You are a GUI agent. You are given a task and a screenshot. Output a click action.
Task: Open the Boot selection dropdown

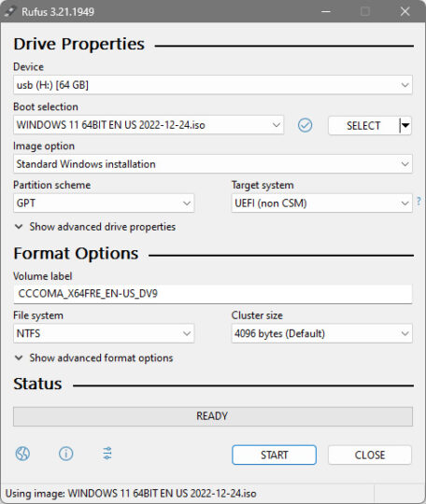click(x=149, y=125)
